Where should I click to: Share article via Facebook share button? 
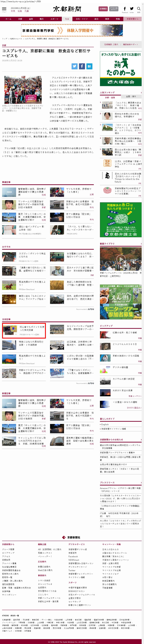82,66
